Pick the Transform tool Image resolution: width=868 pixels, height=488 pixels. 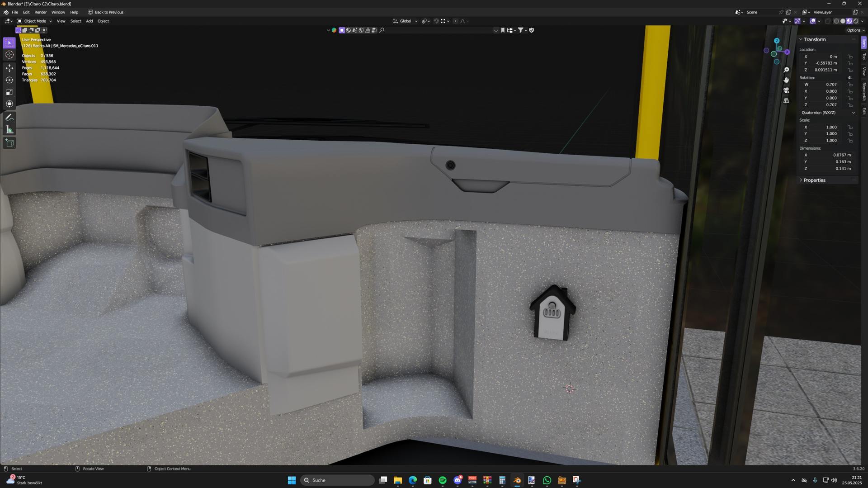[x=9, y=104]
